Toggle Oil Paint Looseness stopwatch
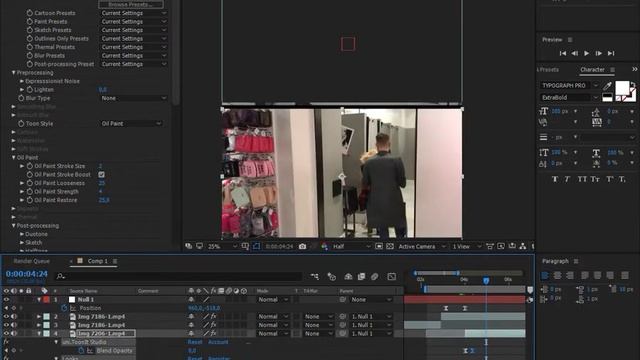 coord(30,183)
